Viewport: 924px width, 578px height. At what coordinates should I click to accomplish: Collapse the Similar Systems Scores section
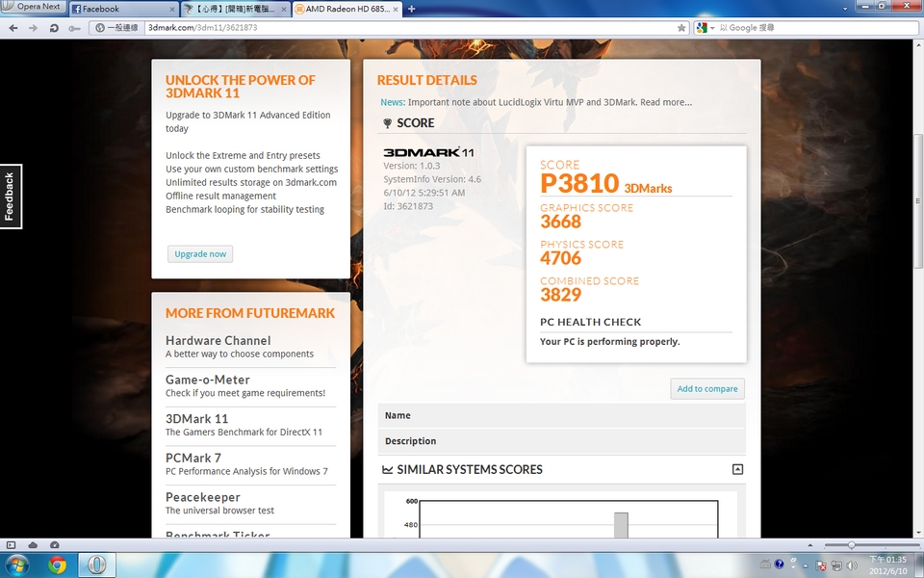point(737,469)
